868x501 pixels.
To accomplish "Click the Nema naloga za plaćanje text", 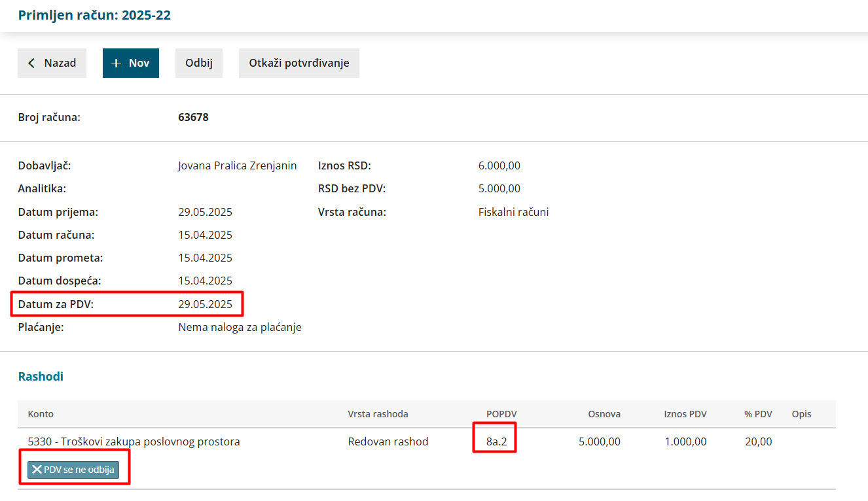I will [240, 327].
